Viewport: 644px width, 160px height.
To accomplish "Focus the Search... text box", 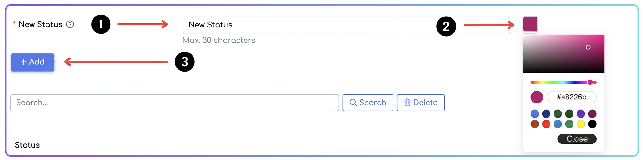I will pyautogui.click(x=174, y=102).
